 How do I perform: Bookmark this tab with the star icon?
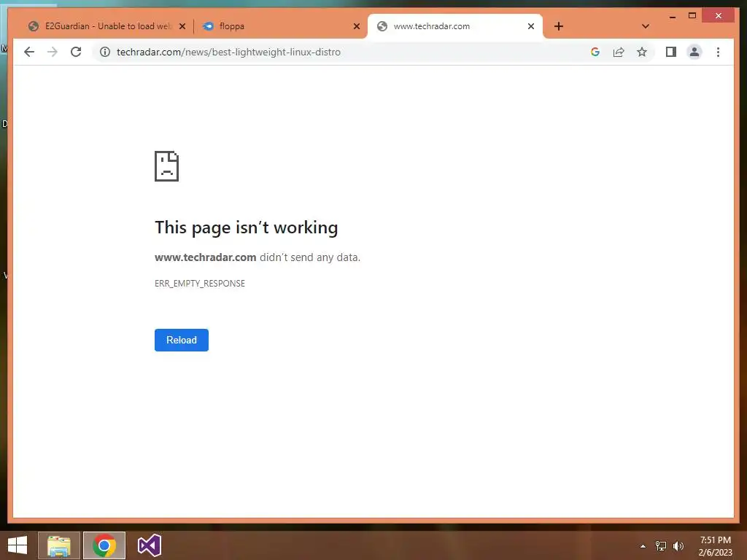[x=642, y=52]
